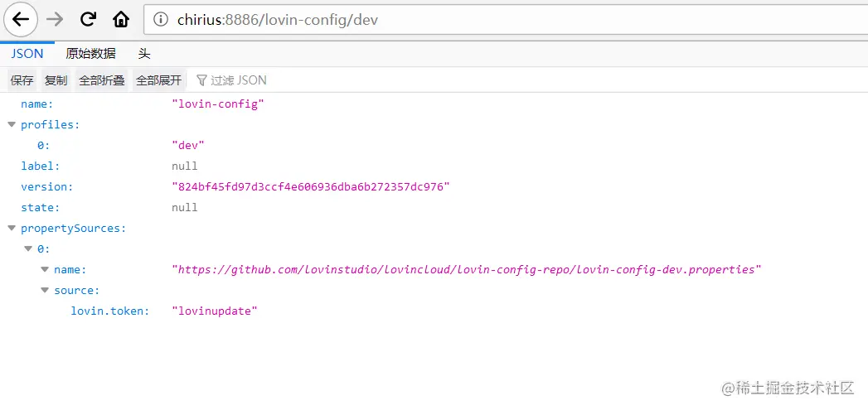Click the top-level name key

click(36, 104)
